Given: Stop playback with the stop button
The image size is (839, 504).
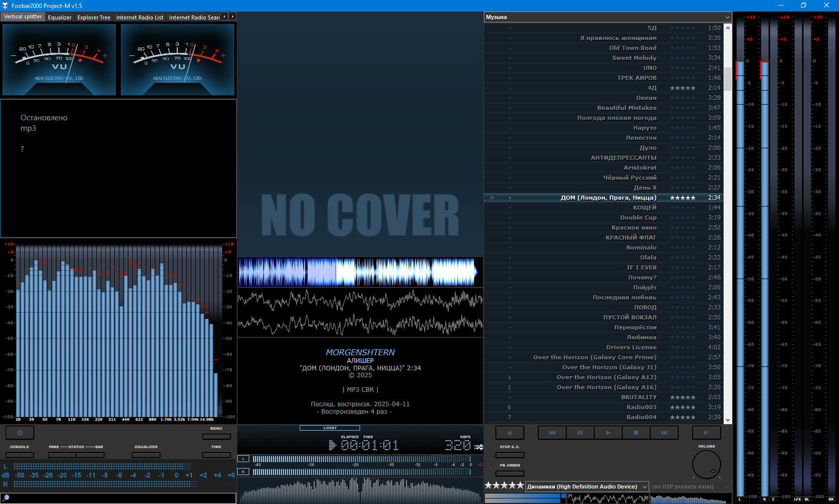Looking at the screenshot, I should 636,433.
